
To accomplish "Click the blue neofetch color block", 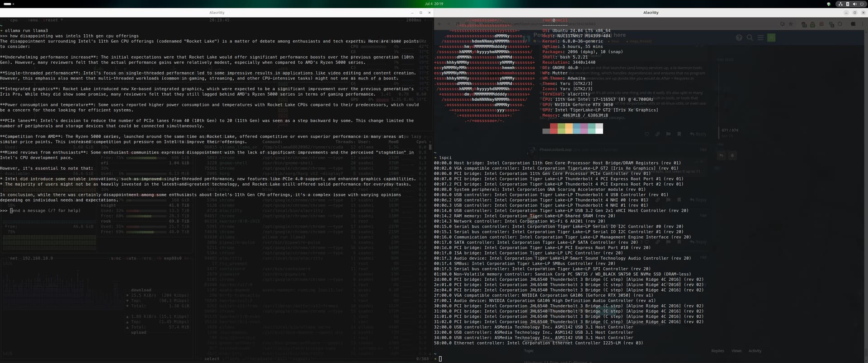I will [576, 129].
